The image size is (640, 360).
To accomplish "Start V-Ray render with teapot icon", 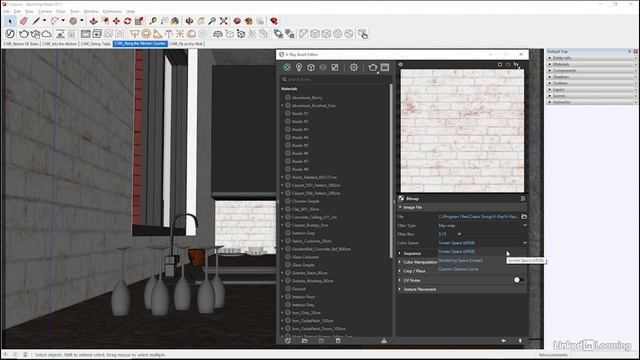I will click(24, 34).
